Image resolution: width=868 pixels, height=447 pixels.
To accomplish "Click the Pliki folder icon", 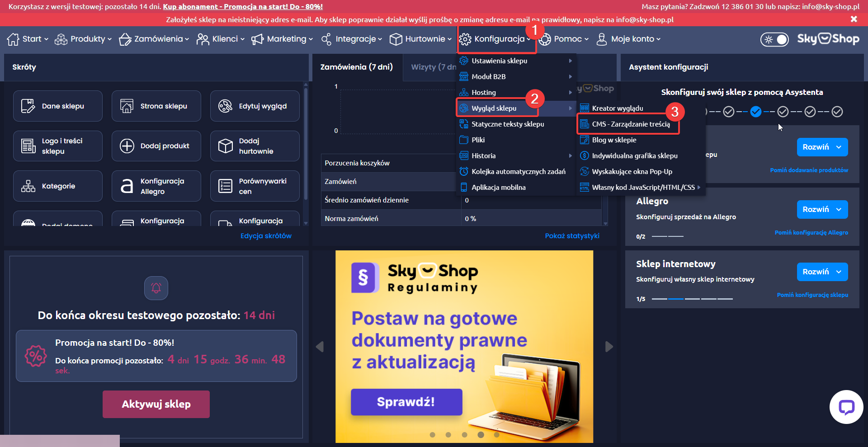I will coord(464,140).
